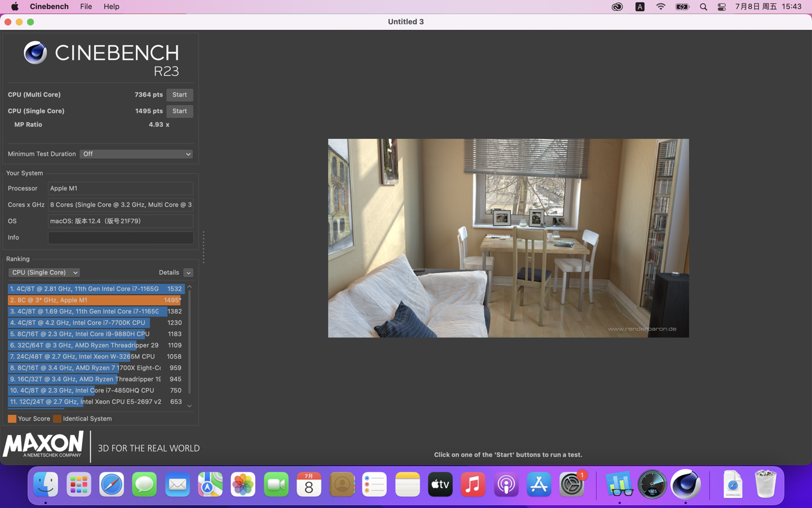Image resolution: width=812 pixels, height=508 pixels.
Task: Open Messages app in the dock
Action: [x=144, y=484]
